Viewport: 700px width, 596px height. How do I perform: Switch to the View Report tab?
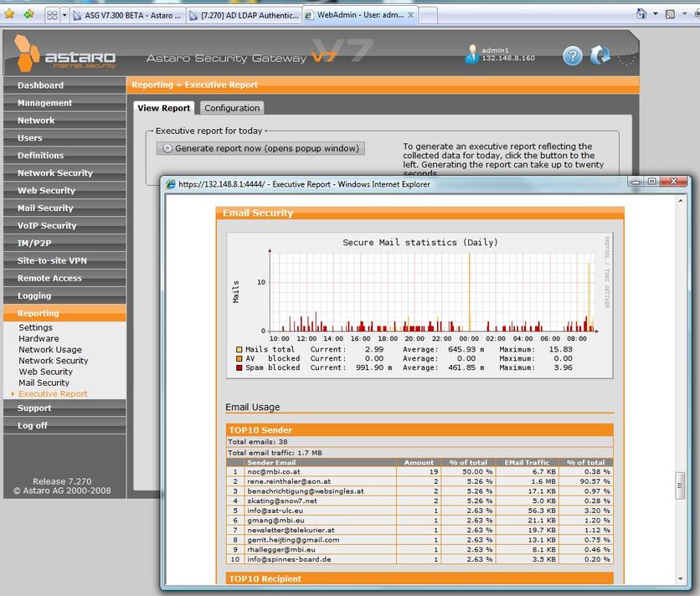(164, 108)
